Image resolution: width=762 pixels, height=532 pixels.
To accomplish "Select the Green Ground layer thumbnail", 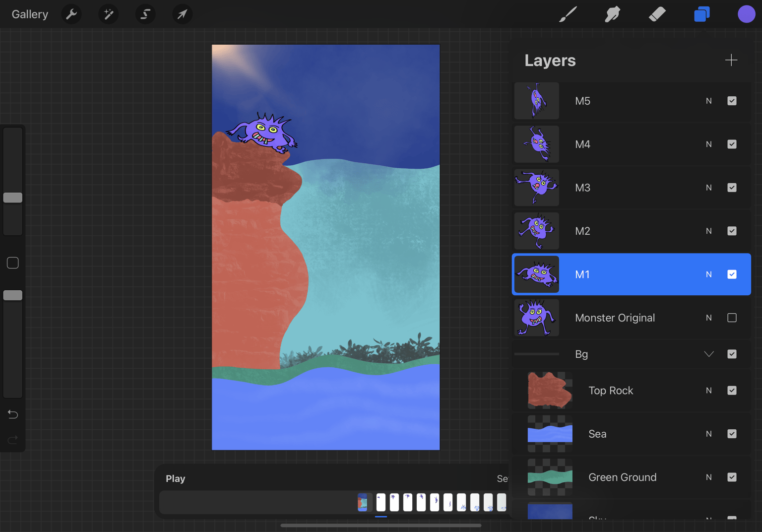I will tap(550, 477).
